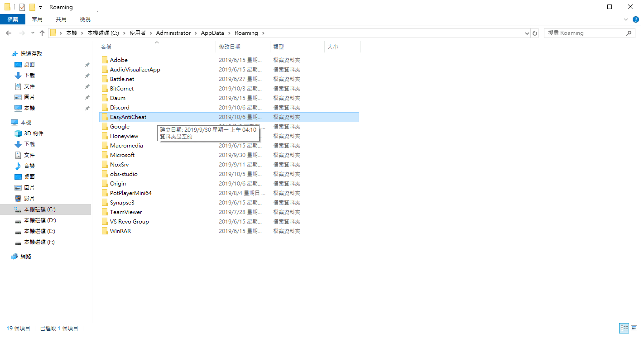Screen dimensions: 644x338
Task: Go up one folder level arrow
Action: pos(42,33)
